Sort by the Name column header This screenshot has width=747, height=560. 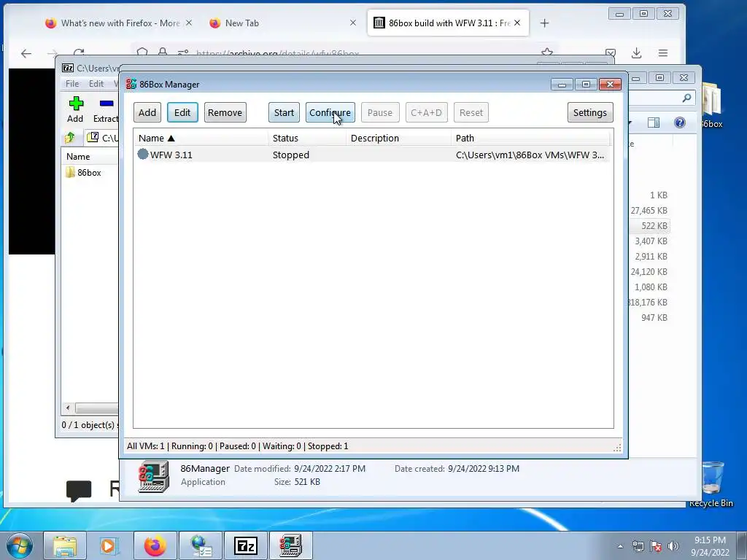[200, 138]
